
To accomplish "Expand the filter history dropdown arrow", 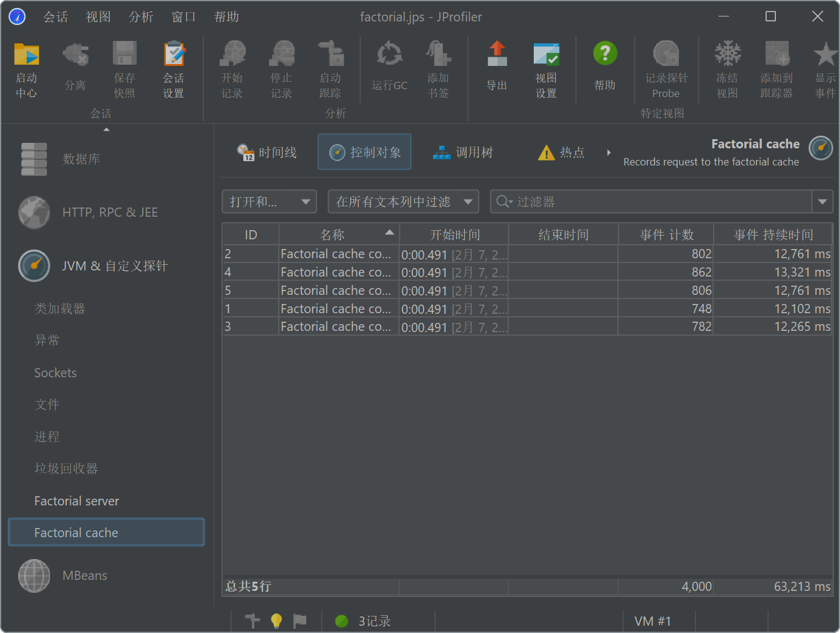I will click(x=822, y=201).
